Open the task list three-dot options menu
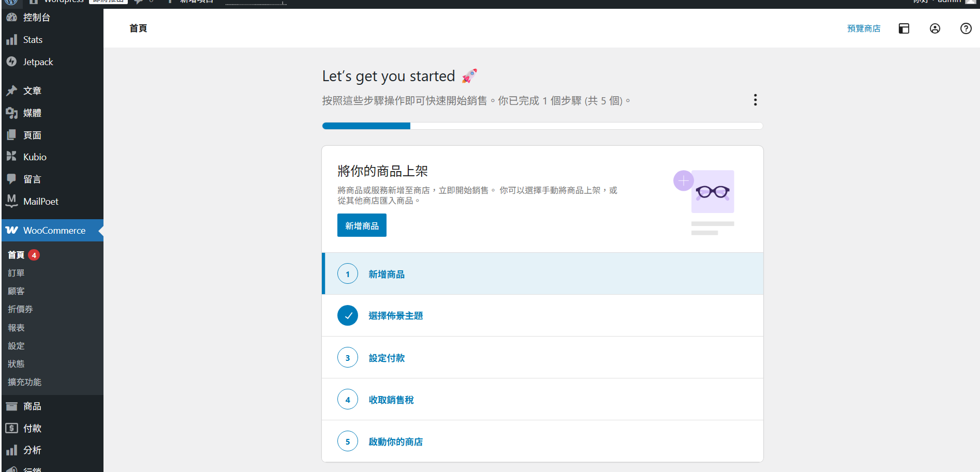 pos(755,100)
